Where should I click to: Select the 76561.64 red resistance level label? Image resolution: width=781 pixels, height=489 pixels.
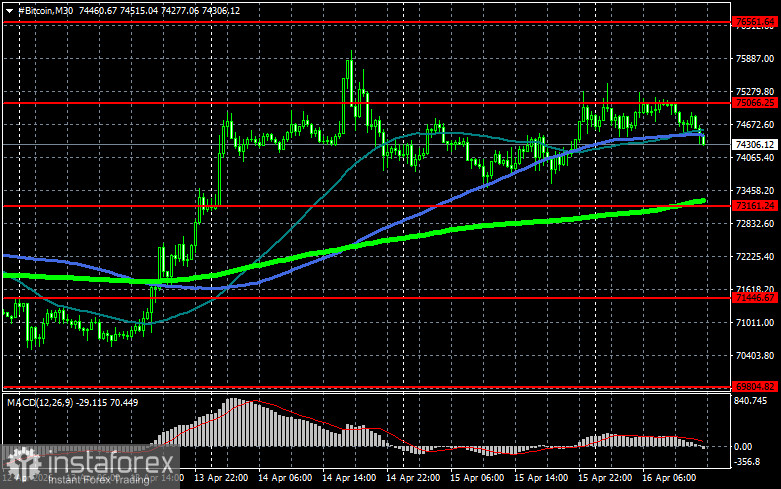tap(755, 22)
